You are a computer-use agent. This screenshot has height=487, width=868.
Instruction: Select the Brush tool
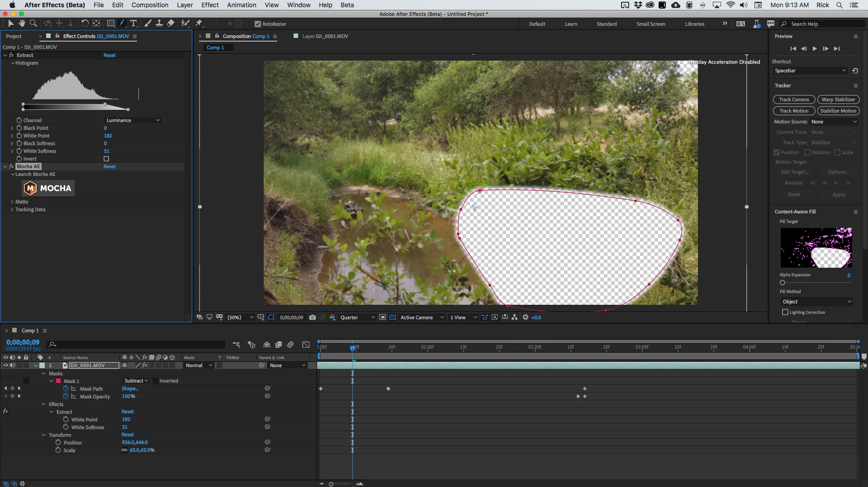pyautogui.click(x=148, y=24)
